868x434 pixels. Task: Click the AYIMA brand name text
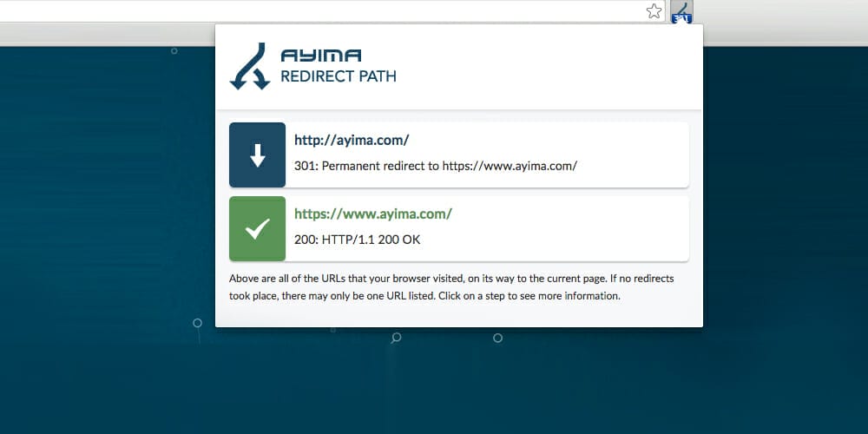pyautogui.click(x=321, y=56)
